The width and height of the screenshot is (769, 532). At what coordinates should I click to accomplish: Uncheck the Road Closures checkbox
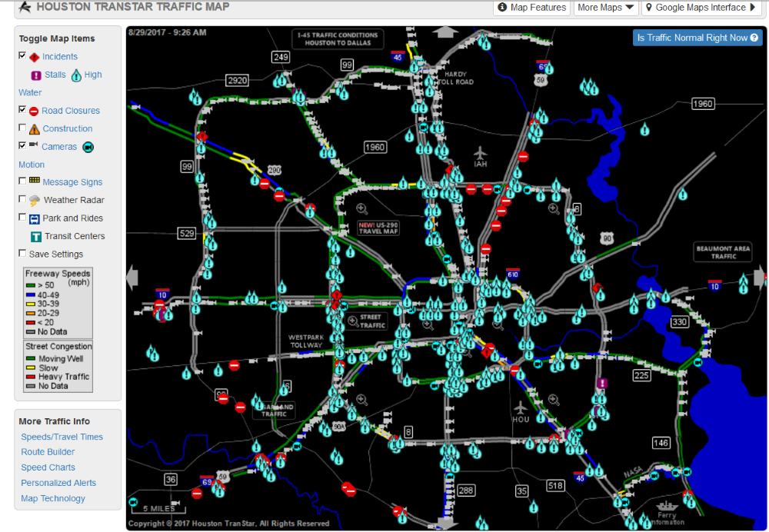22,109
